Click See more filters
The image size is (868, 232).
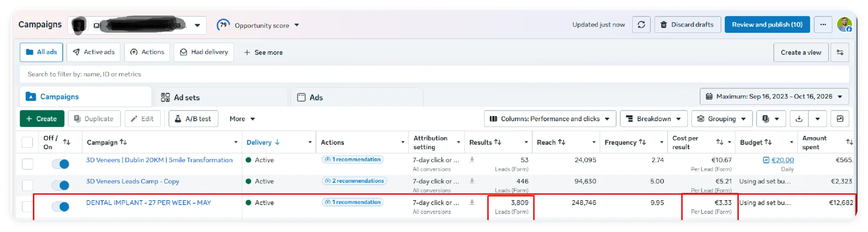coord(263,52)
